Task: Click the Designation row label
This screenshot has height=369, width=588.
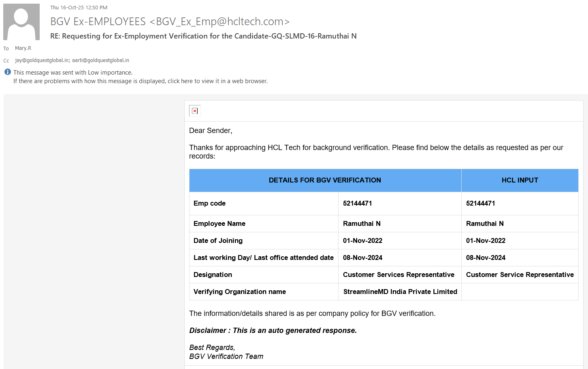Action: [213, 275]
